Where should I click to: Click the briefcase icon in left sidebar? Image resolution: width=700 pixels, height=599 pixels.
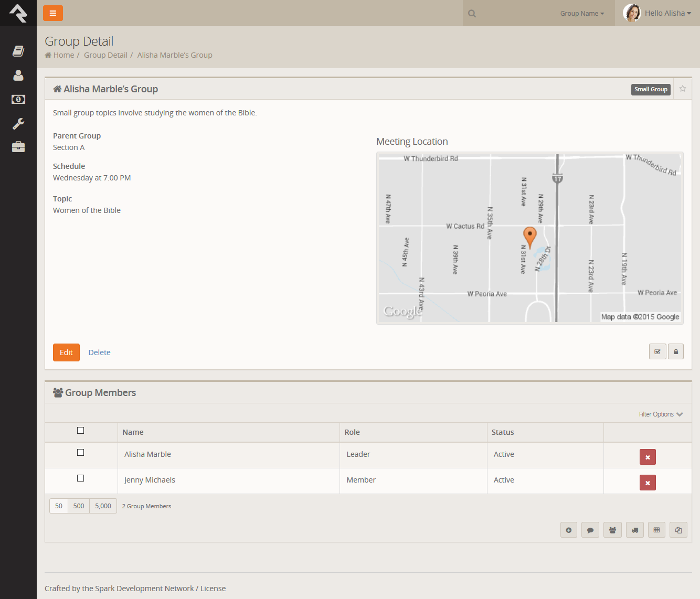click(18, 147)
